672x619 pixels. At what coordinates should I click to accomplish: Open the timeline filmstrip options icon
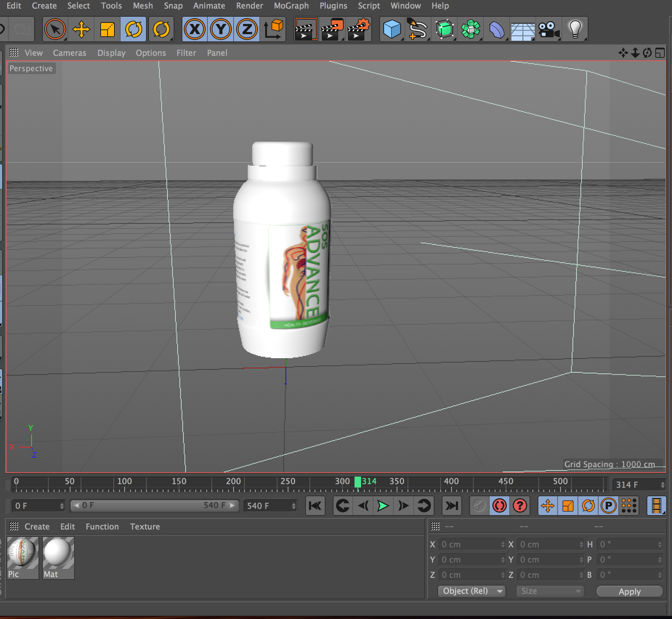pos(657,506)
